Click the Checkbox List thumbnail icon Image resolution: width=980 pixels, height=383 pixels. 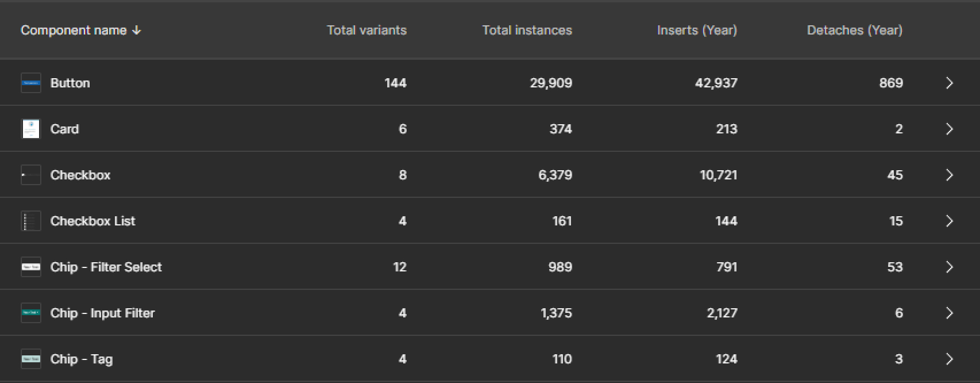pos(31,221)
